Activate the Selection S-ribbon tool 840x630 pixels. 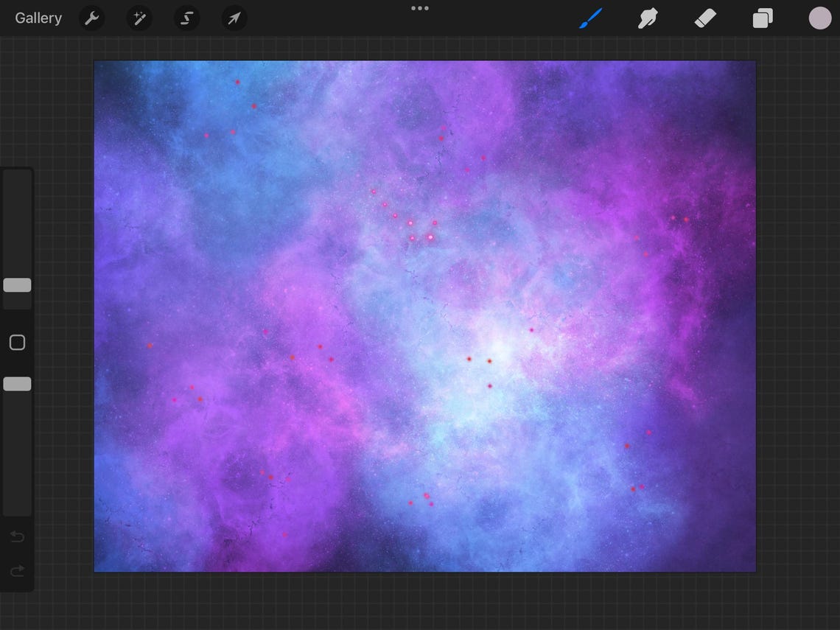click(x=186, y=18)
